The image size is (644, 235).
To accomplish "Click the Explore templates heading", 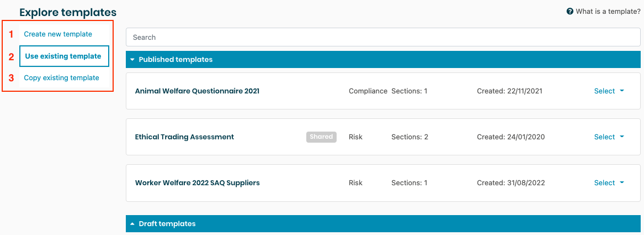I will click(68, 12).
